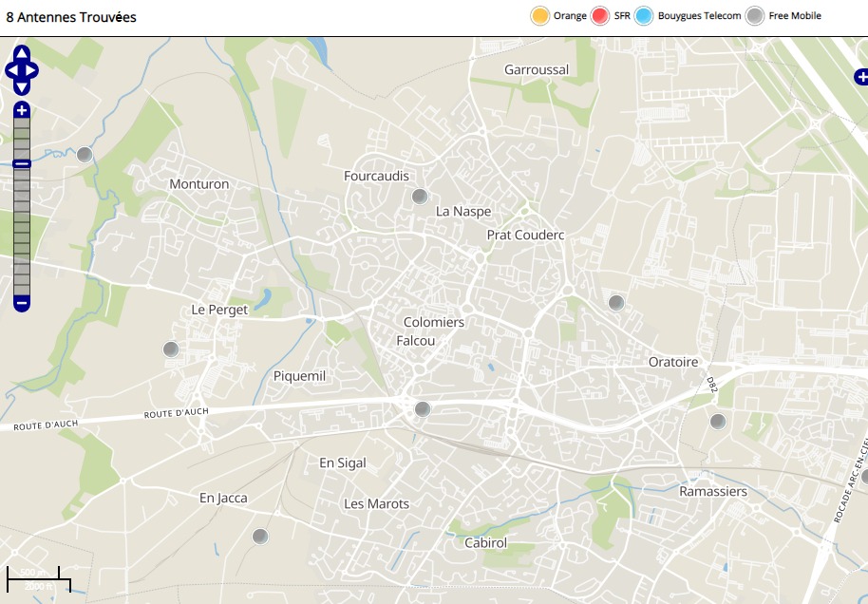Click antenna marker below En Jacca

tap(260, 537)
